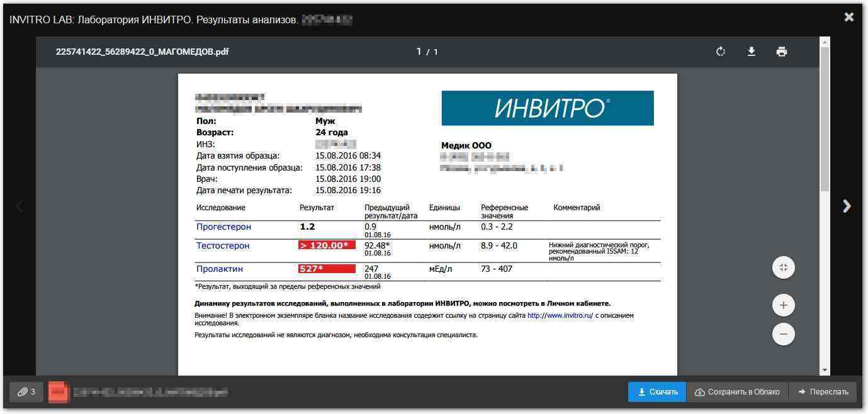This screenshot has height=414, width=868.
Task: Zoom out with the minus button
Action: click(783, 333)
